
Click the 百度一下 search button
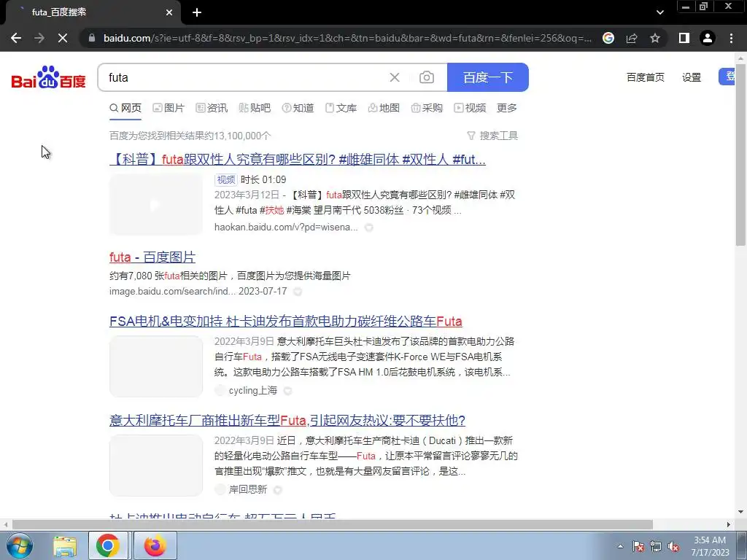488,77
